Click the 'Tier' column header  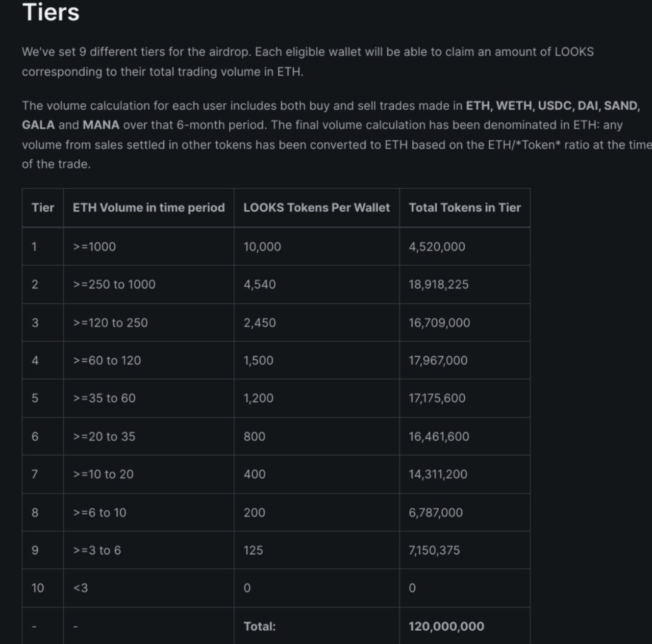click(x=43, y=208)
